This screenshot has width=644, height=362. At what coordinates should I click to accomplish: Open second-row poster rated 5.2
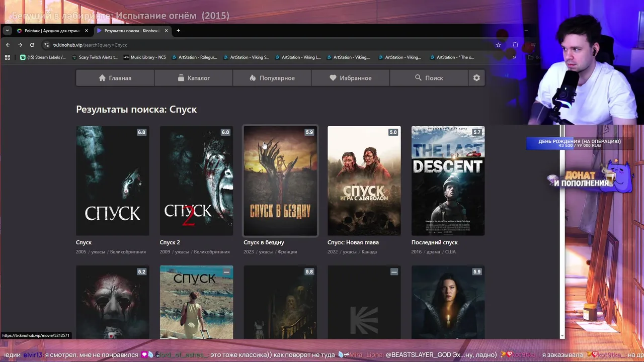112,302
